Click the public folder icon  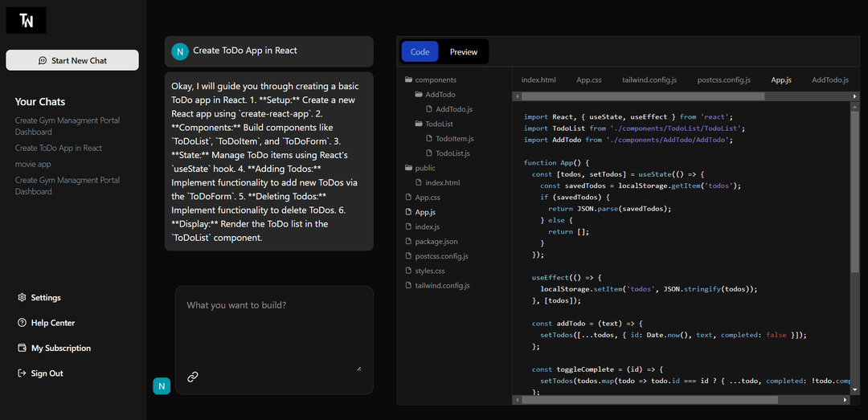(409, 168)
